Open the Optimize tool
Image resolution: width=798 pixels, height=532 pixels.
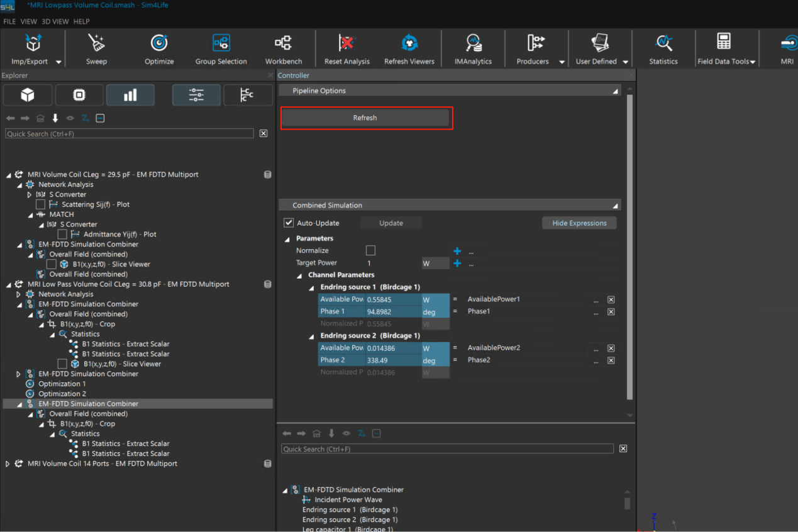[159, 43]
